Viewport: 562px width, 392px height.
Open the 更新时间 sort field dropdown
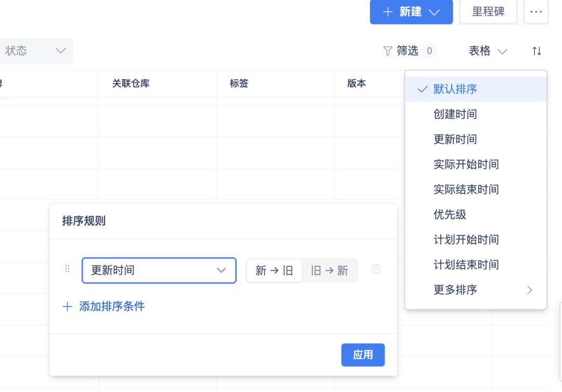159,271
